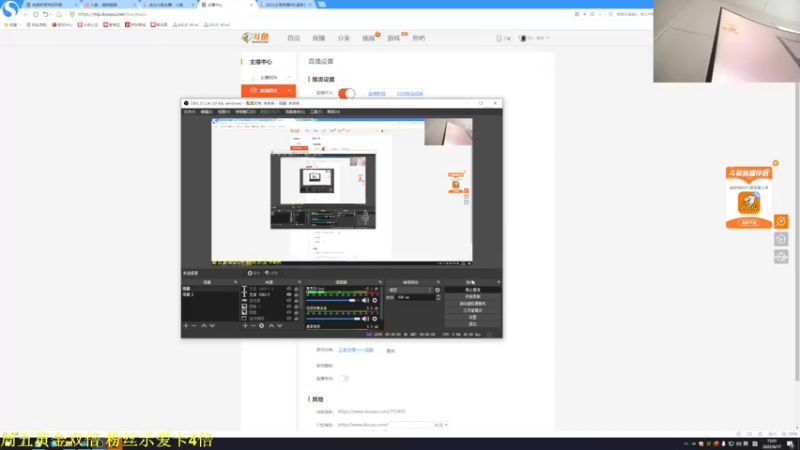Pop out the OBS controls dock
Screen dimensions: 800x450
pyautogui.click(x=498, y=282)
